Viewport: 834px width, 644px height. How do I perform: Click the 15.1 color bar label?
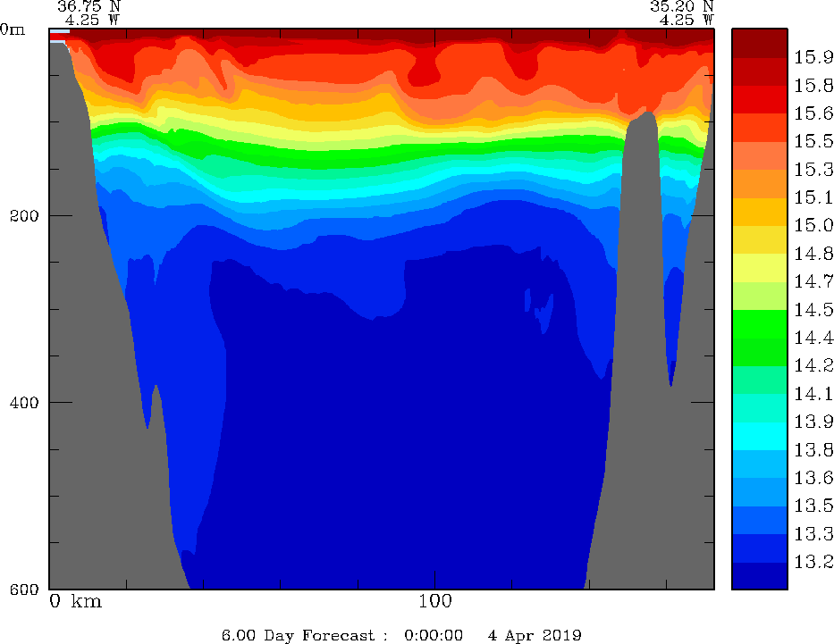tap(813, 197)
